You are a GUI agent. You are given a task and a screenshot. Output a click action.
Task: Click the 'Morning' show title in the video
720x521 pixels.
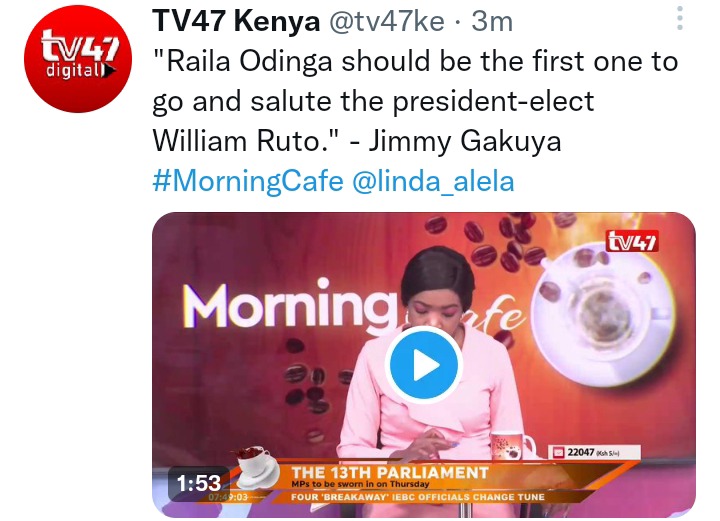(290, 304)
